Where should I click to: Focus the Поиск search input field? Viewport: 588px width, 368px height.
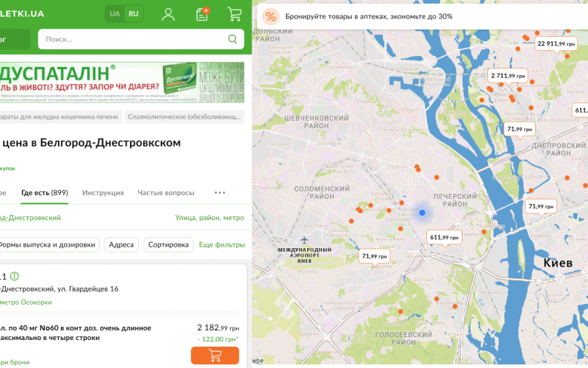[132, 39]
